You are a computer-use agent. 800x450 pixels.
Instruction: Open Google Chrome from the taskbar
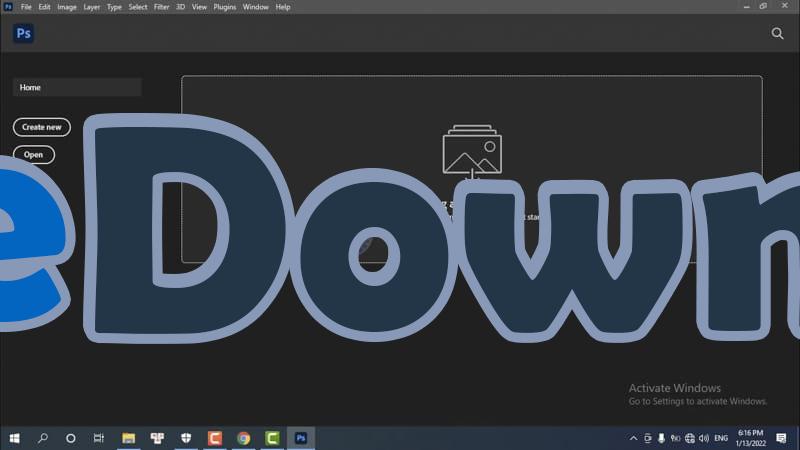click(x=243, y=438)
